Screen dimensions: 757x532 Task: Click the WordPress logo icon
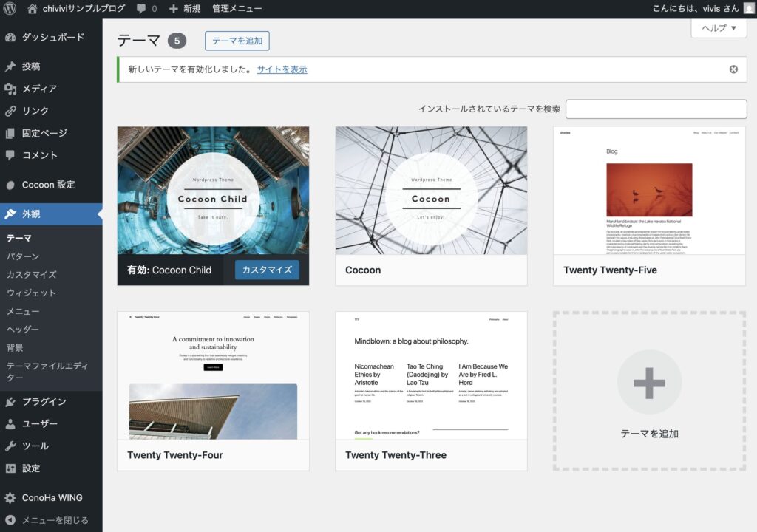point(10,9)
